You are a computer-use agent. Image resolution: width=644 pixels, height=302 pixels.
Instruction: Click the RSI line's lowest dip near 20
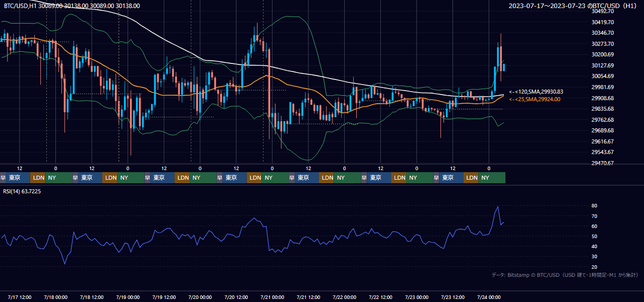click(65, 263)
